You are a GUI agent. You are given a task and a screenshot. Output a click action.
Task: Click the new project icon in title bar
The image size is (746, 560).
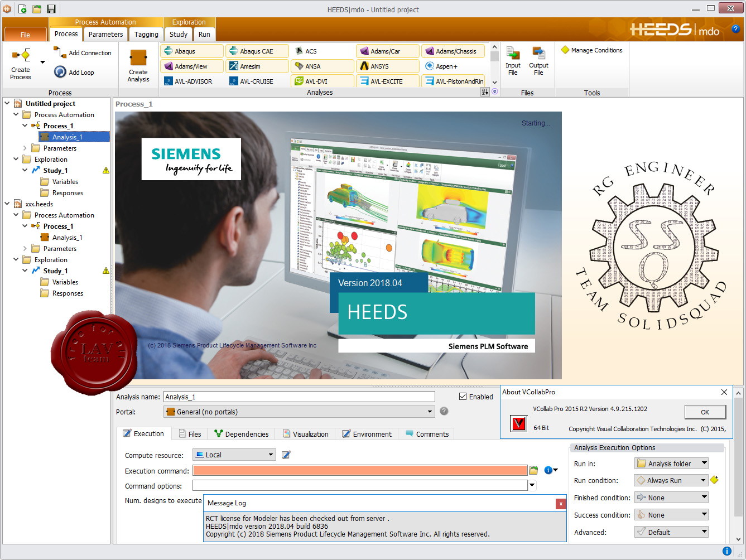[22, 9]
